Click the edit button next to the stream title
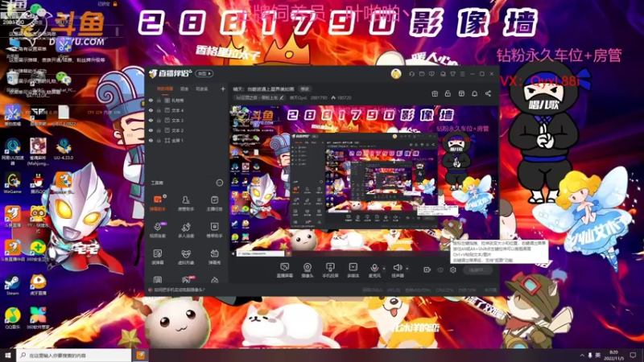 click(x=304, y=88)
